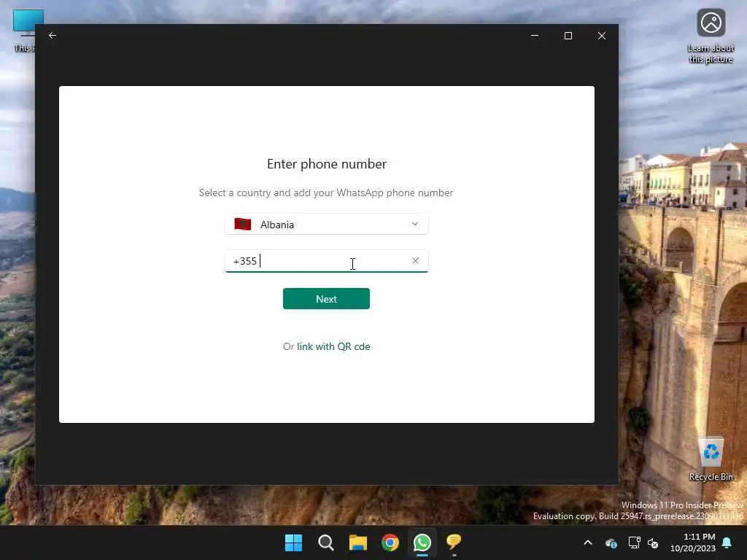Open notifications bell icon
Viewport: 747px width, 560px height.
[727, 542]
